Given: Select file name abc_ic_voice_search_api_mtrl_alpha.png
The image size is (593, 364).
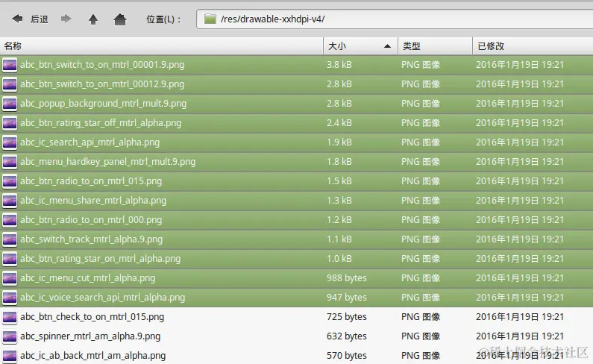Looking at the screenshot, I should coord(102,298).
